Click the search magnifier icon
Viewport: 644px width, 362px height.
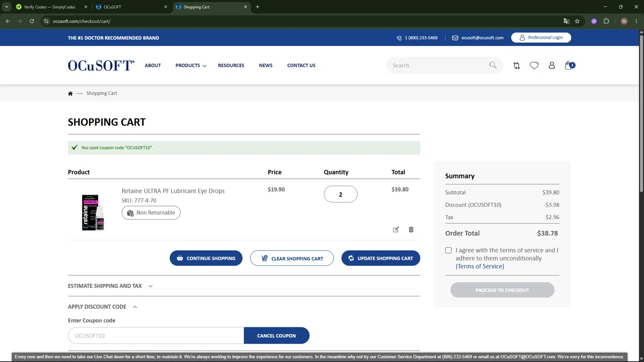click(x=493, y=65)
